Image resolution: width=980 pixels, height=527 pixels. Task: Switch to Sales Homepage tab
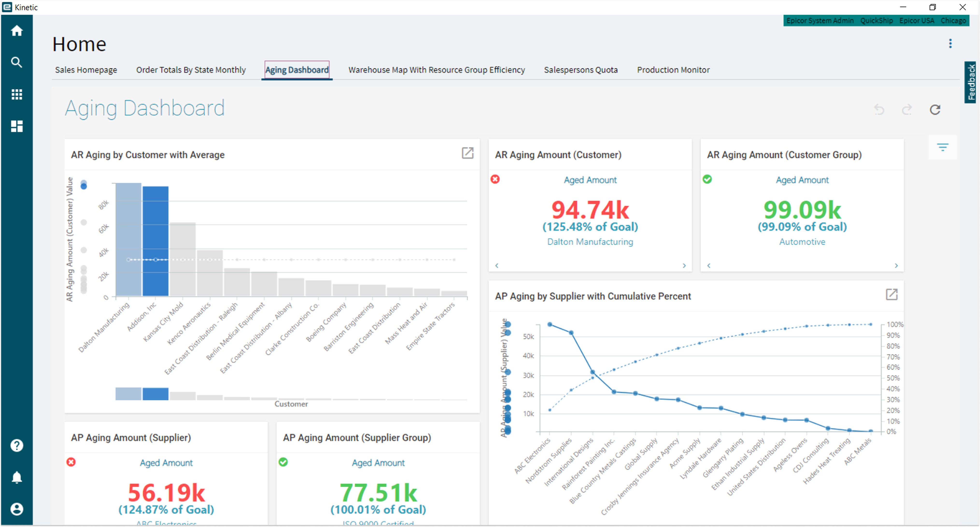pos(86,70)
